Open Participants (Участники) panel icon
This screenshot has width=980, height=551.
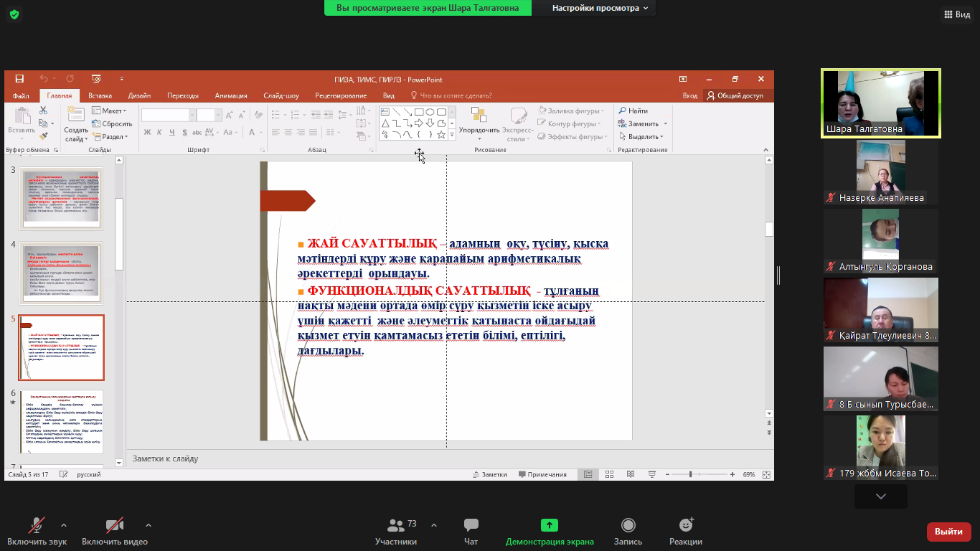click(395, 526)
